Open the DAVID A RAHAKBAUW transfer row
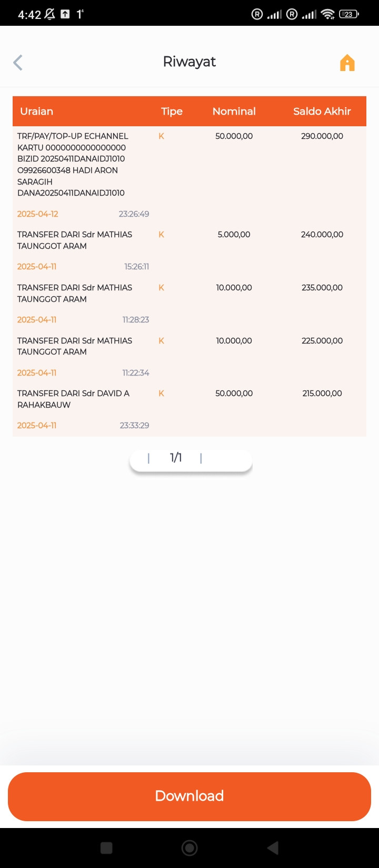 (73, 399)
